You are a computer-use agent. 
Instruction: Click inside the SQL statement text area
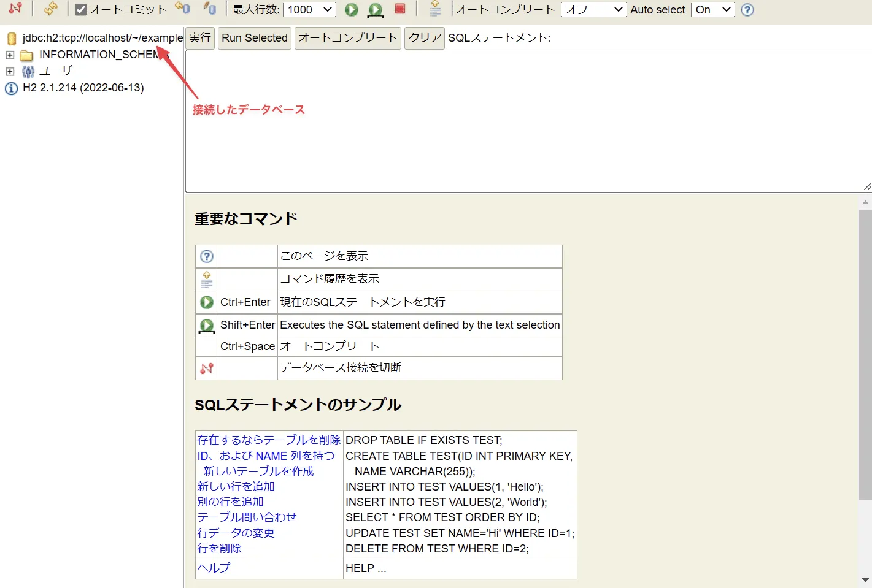click(x=528, y=121)
